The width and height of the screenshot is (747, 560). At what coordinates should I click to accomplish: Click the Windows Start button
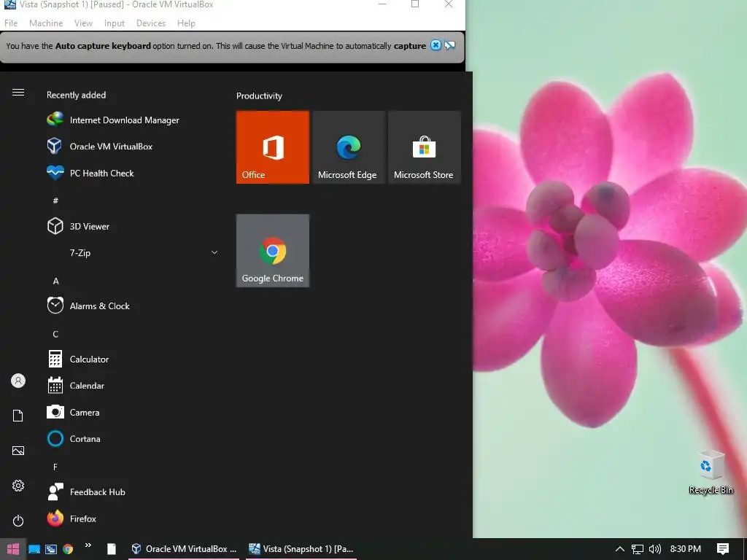(x=13, y=549)
